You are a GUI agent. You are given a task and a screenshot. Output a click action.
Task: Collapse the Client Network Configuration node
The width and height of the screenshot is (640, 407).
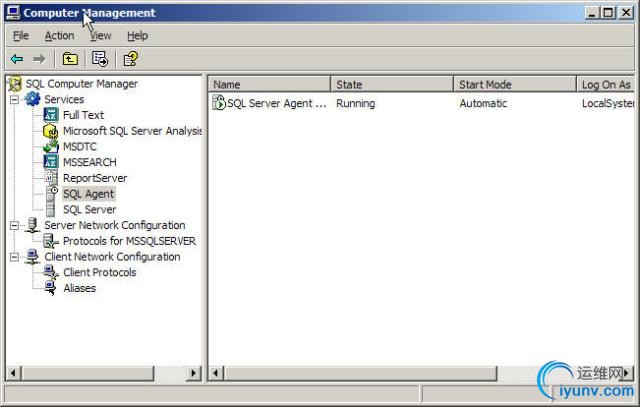[14, 257]
